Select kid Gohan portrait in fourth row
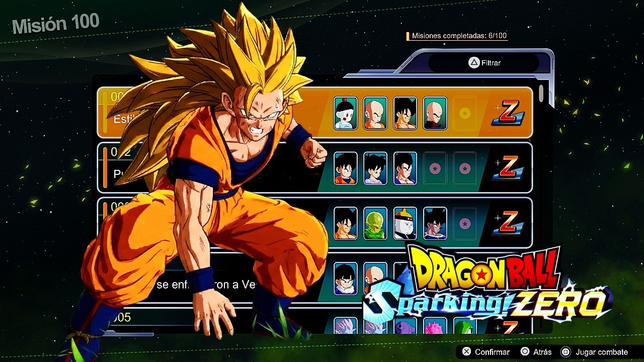 coord(346,278)
